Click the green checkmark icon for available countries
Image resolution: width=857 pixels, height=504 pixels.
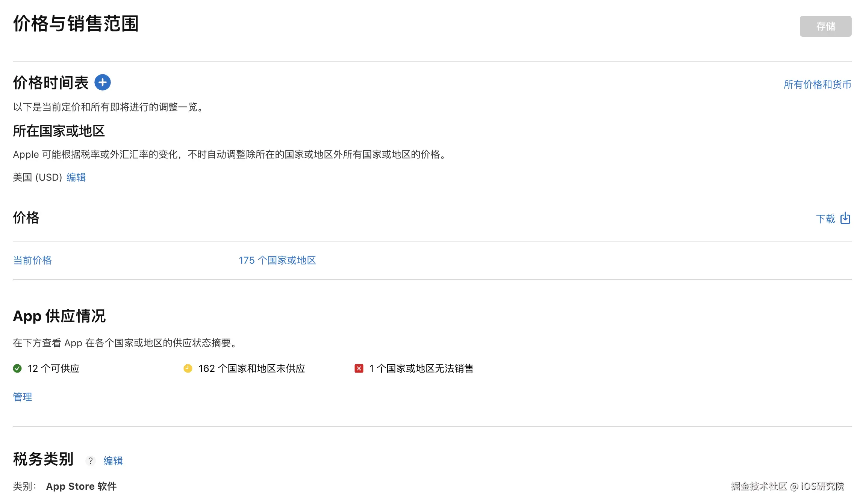coord(17,368)
